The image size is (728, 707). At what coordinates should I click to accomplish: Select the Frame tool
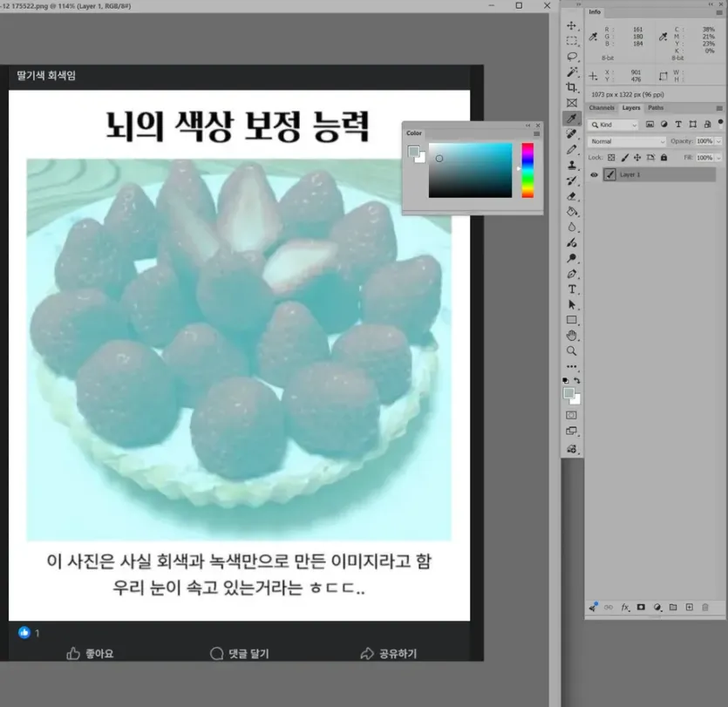click(572, 103)
